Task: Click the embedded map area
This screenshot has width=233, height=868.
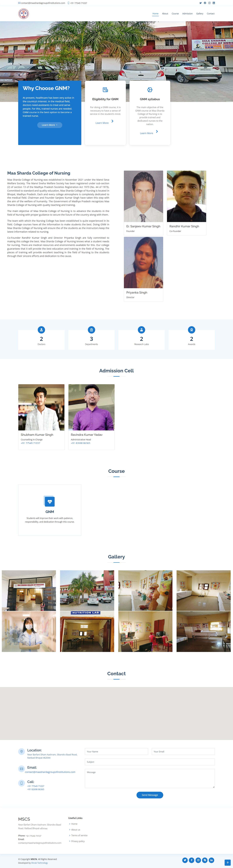Action: tap(116, 714)
